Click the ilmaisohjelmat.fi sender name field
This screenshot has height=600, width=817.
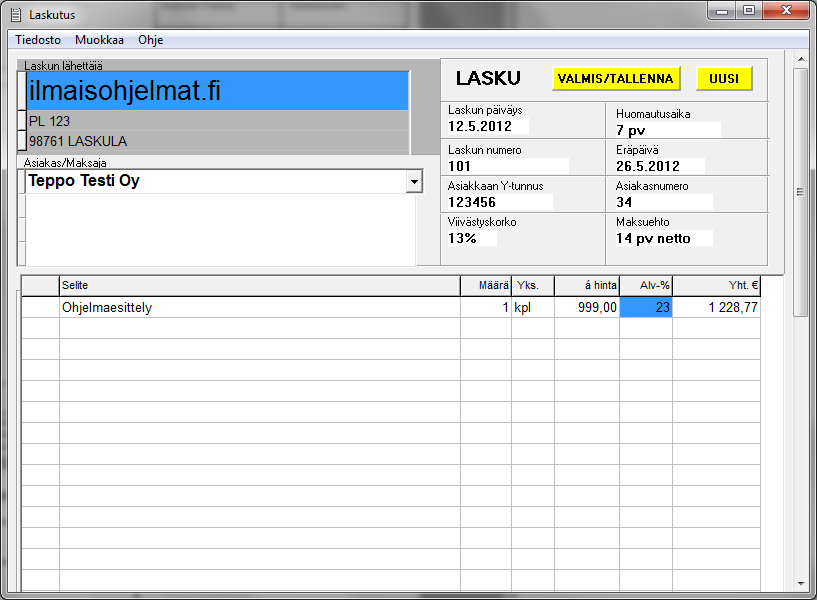[x=217, y=91]
